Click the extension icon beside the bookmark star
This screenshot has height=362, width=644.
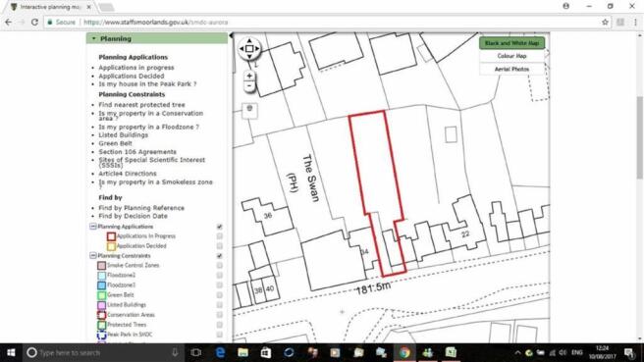(x=620, y=23)
